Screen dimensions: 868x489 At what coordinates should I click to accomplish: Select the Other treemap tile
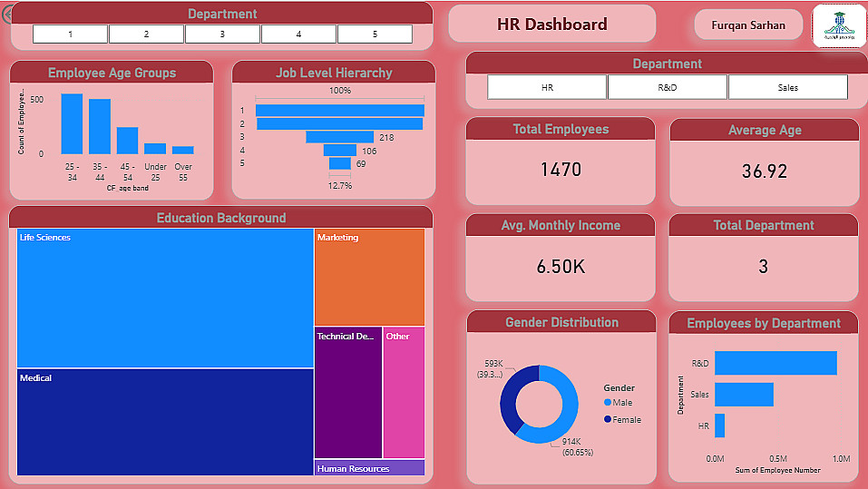[405, 393]
